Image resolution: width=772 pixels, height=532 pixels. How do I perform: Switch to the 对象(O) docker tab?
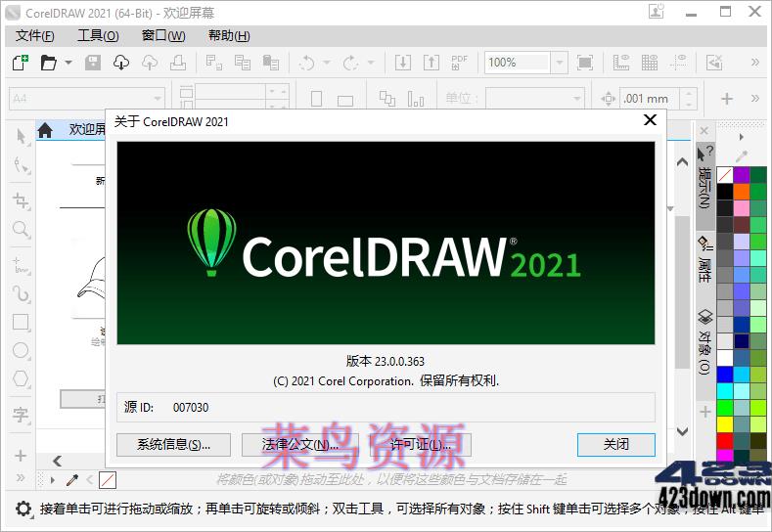pos(705,342)
